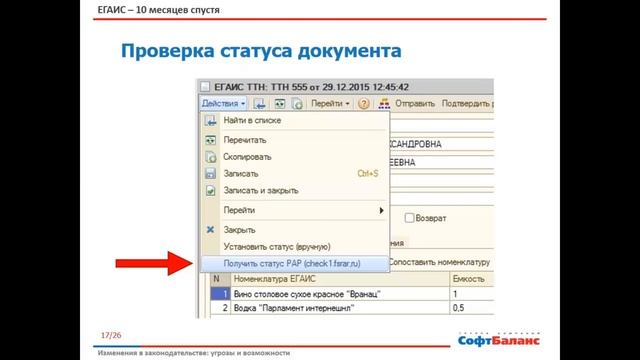This screenshot has height=360, width=640.
Task: Open the Перейти toolbar dropdown
Action: [330, 104]
